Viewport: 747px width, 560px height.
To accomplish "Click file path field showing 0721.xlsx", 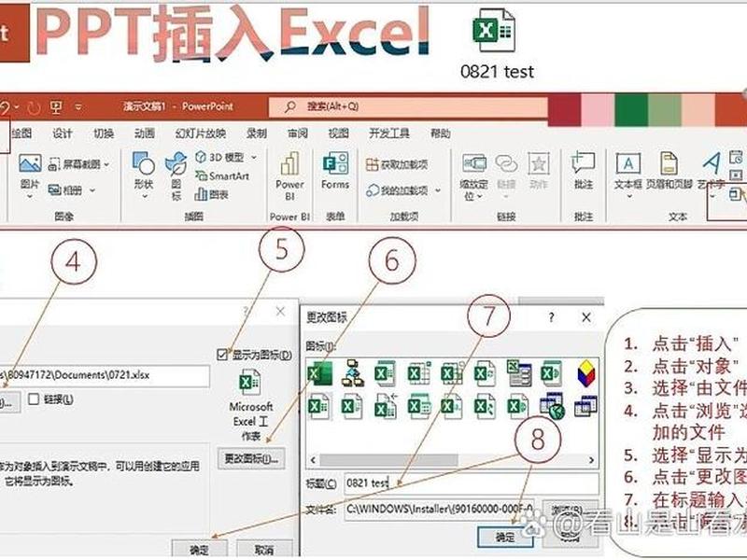I will click(105, 376).
